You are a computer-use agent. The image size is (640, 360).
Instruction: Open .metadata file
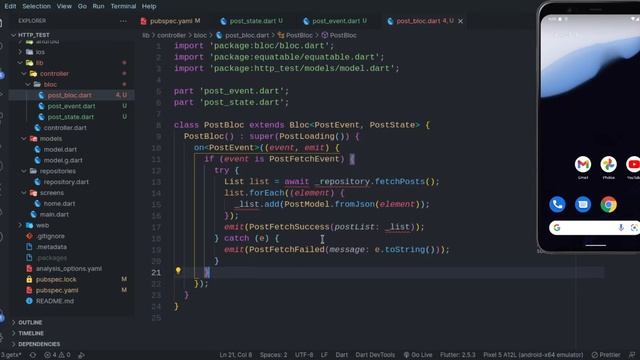click(x=51, y=247)
